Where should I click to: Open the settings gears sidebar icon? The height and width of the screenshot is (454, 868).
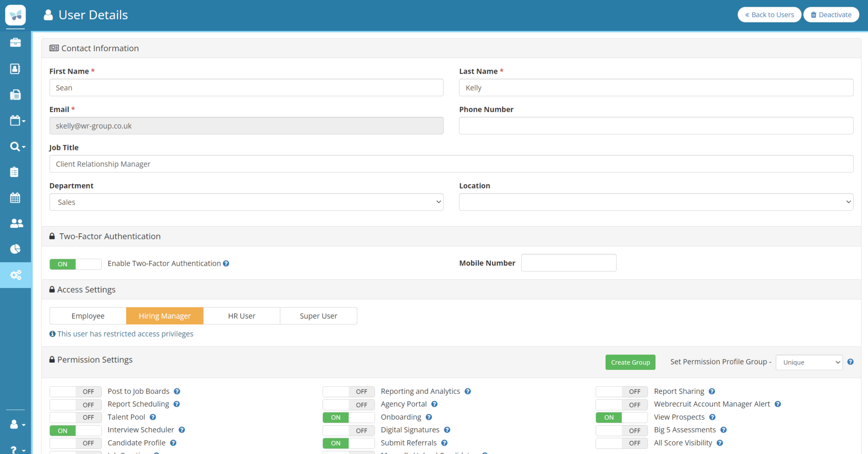pyautogui.click(x=16, y=275)
